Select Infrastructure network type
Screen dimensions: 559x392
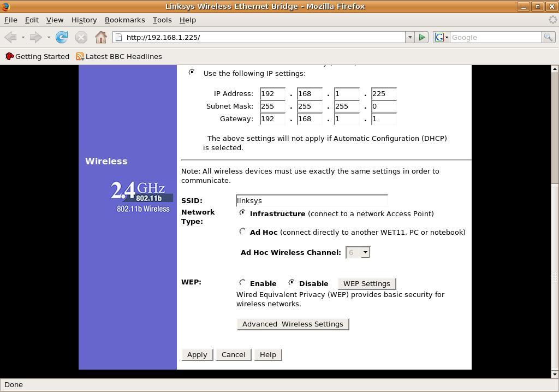(242, 213)
